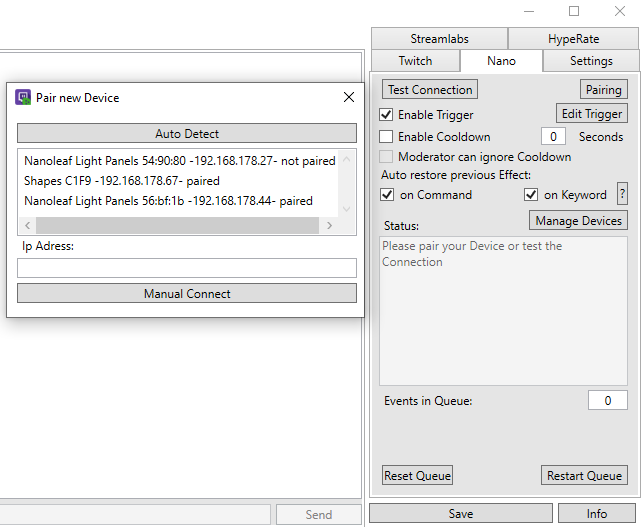Click the cooldown Seconds value field
Viewport: 642px width, 527px height.
553,136
